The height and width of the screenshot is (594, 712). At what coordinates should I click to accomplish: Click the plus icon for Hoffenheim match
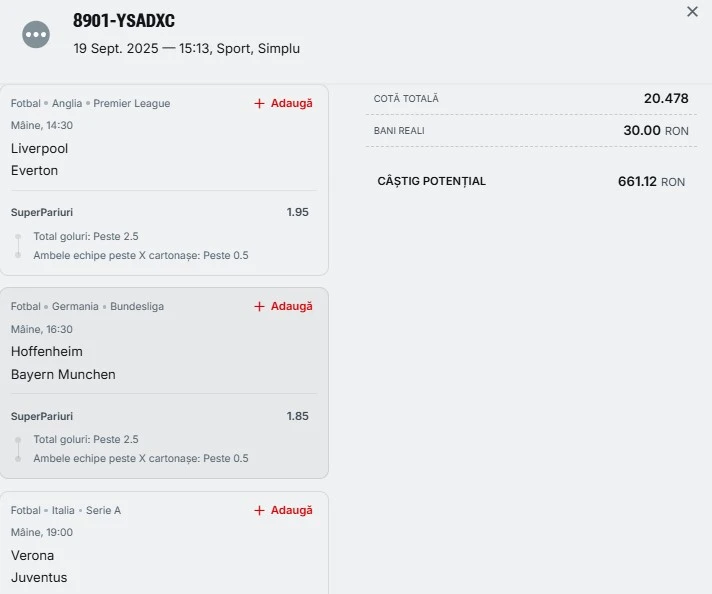[259, 307]
